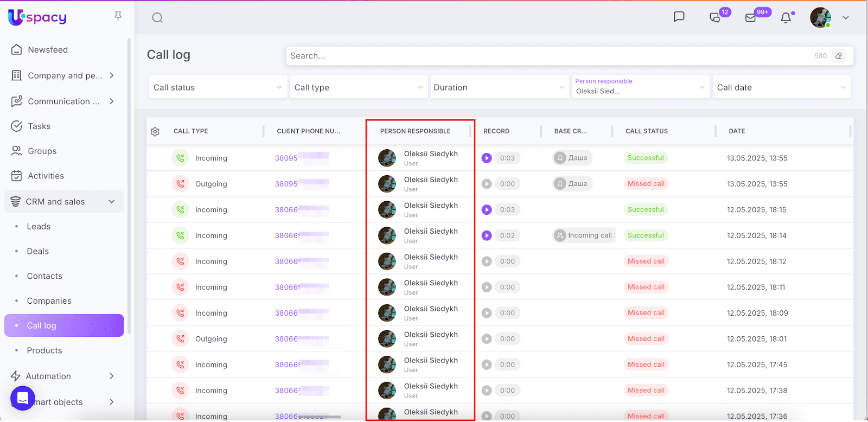Click the first row client phone number link

click(286, 158)
